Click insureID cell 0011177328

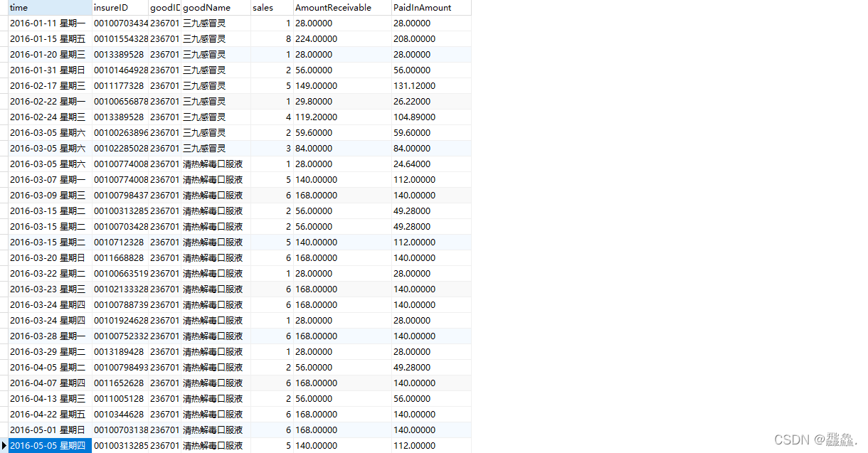[119, 86]
